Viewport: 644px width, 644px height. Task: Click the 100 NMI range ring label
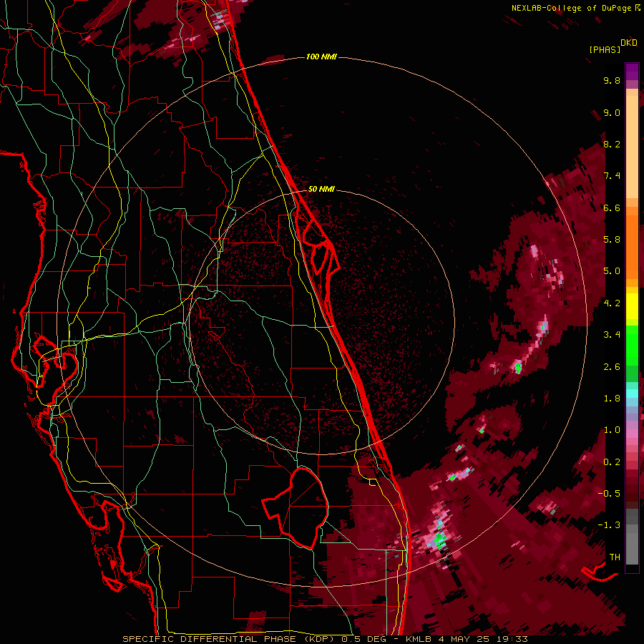pos(321,57)
